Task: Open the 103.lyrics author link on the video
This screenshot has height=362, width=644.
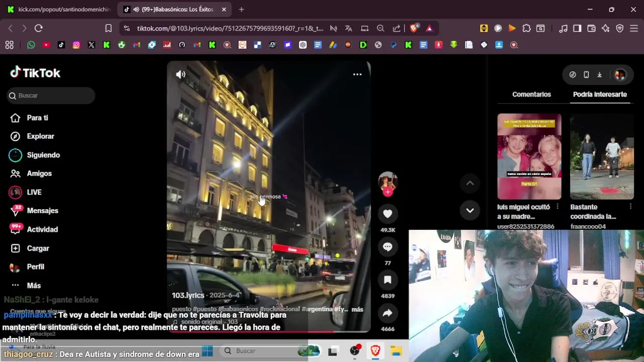Action: coord(188,296)
